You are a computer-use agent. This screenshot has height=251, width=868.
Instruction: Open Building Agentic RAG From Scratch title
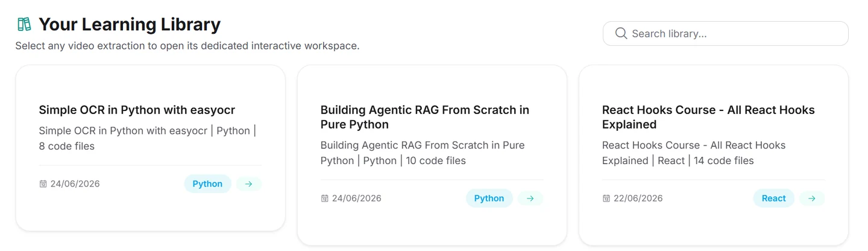(425, 117)
